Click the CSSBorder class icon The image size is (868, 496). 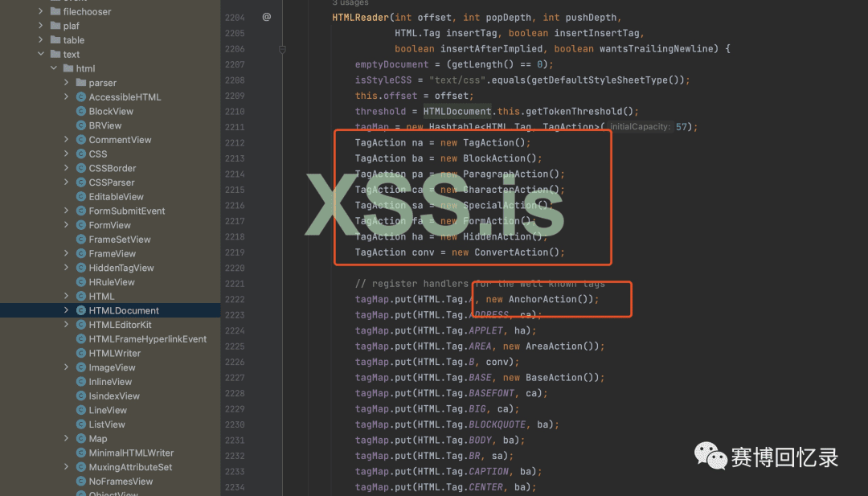(81, 168)
